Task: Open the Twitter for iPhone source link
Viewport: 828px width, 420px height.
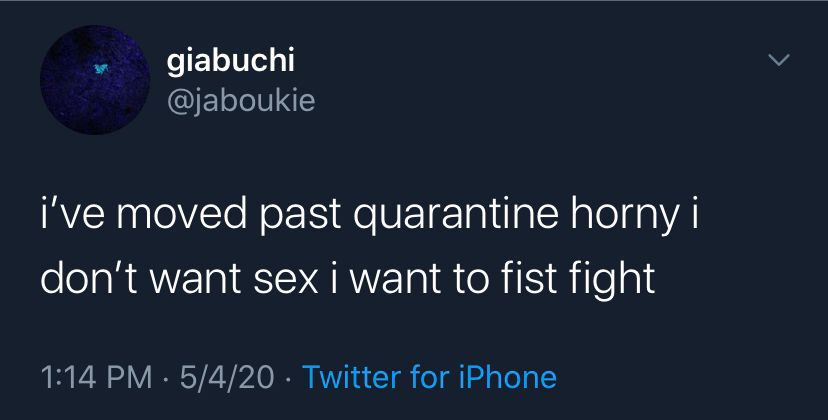Action: pos(428,377)
